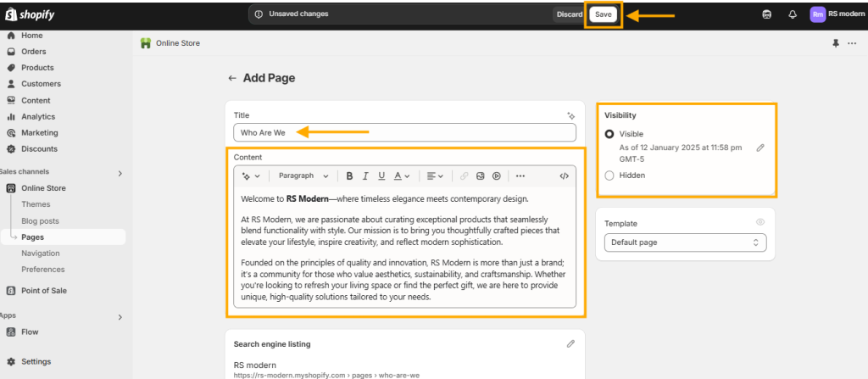The width and height of the screenshot is (868, 379).
Task: Open the Sidekick assistant icon in top bar
Action: click(x=766, y=15)
